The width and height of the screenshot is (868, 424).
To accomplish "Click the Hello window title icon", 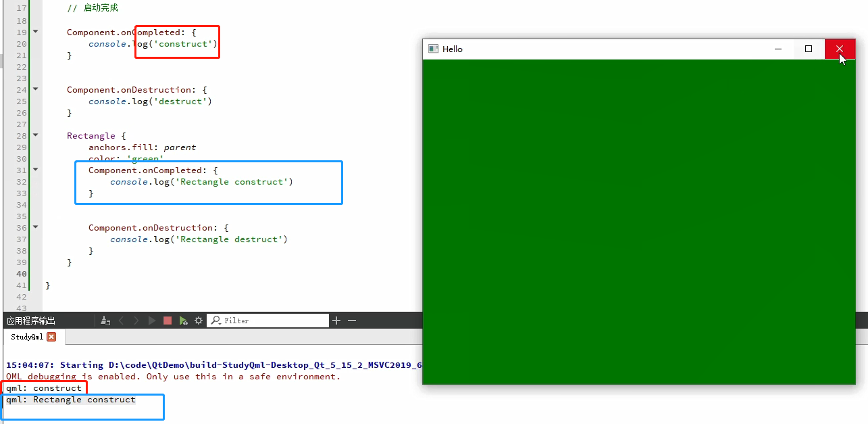I will 433,49.
